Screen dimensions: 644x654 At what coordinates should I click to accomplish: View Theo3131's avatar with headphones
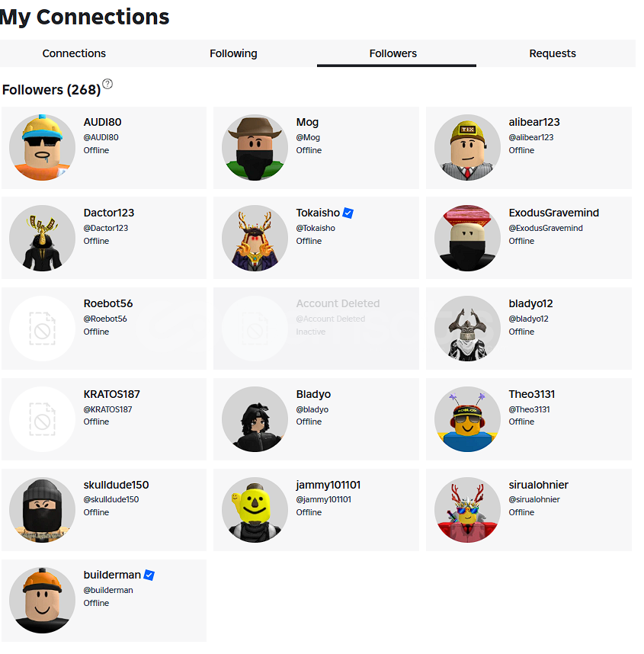pos(467,419)
